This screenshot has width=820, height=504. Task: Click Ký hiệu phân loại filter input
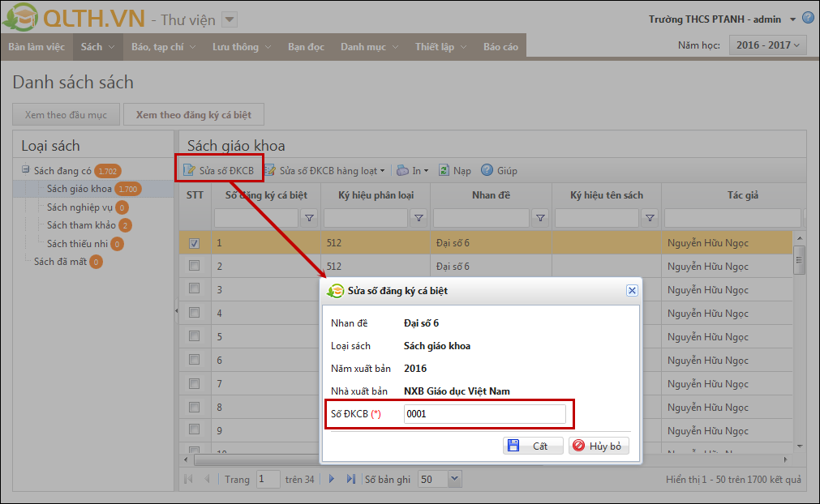click(x=366, y=218)
